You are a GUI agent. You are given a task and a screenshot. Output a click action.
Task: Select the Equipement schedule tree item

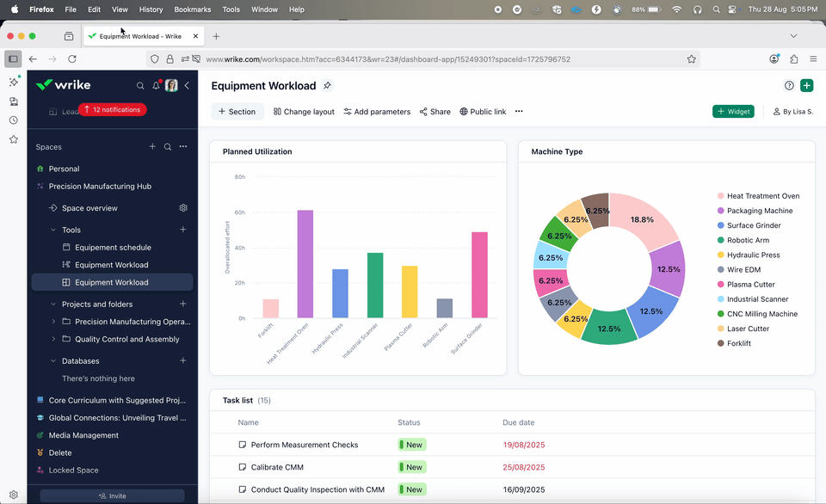pos(112,248)
